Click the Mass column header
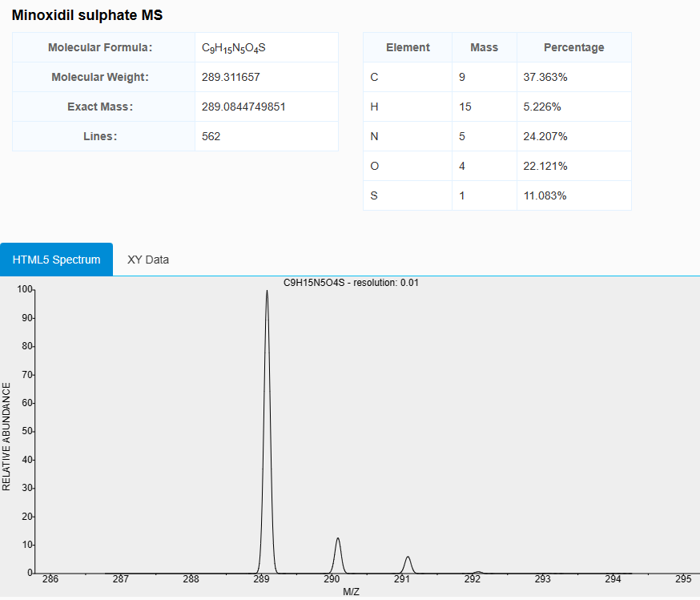Viewport: 700px width, 600px height. tap(484, 47)
